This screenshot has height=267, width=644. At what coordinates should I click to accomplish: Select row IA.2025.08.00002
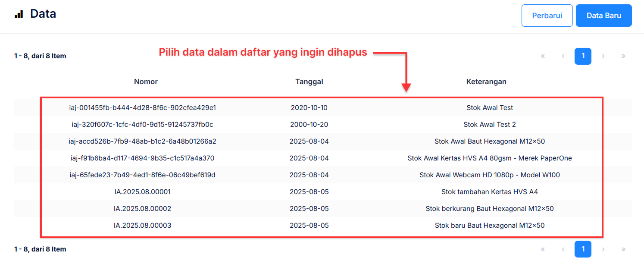[x=142, y=209]
